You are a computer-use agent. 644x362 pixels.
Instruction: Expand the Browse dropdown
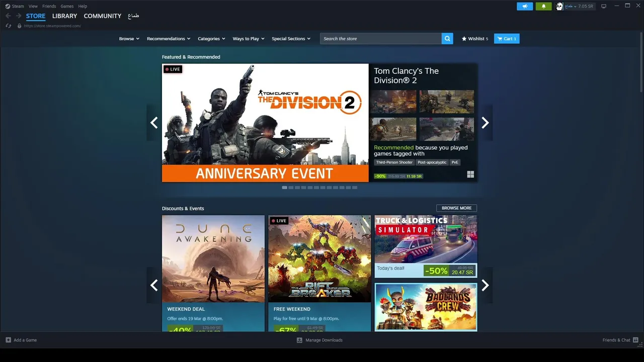[129, 39]
